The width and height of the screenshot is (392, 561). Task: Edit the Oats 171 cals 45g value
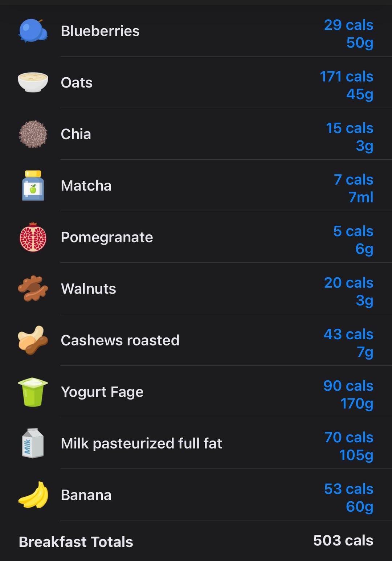(347, 85)
